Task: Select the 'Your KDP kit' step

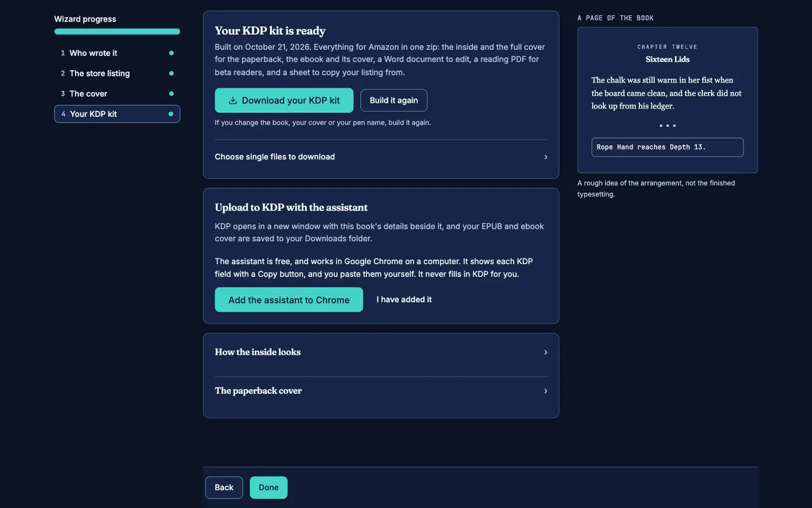Action: click(117, 114)
